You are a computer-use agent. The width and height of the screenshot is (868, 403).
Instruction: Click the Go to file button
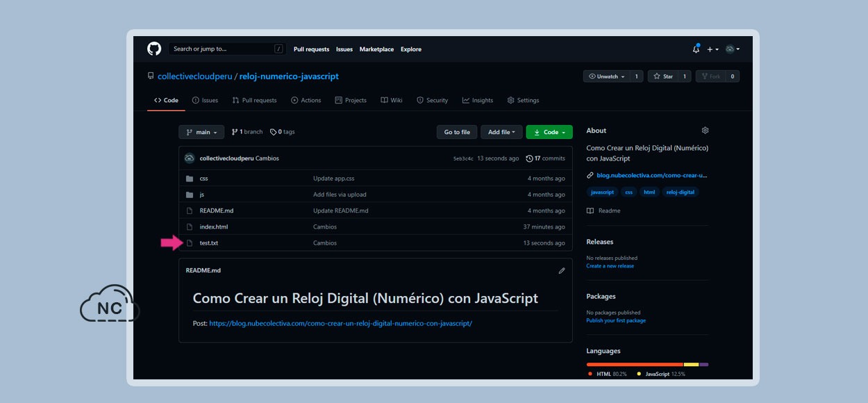(457, 132)
